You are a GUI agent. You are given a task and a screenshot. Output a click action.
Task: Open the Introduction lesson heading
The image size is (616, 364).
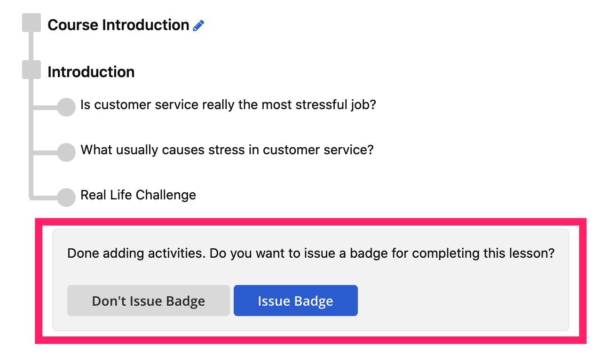[x=91, y=72]
